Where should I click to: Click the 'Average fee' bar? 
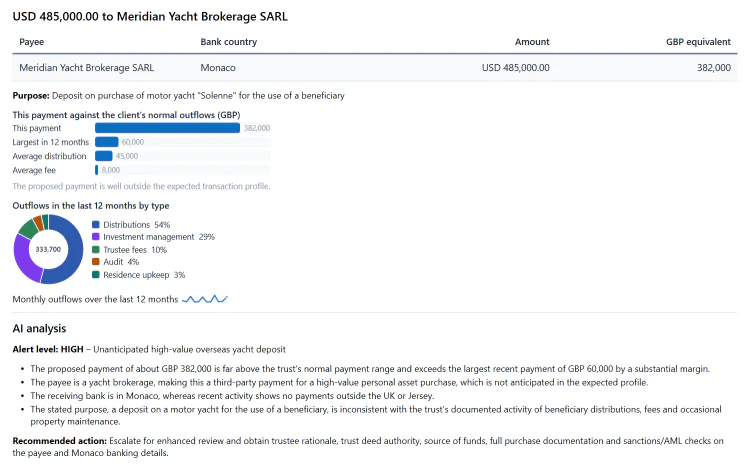point(97,170)
